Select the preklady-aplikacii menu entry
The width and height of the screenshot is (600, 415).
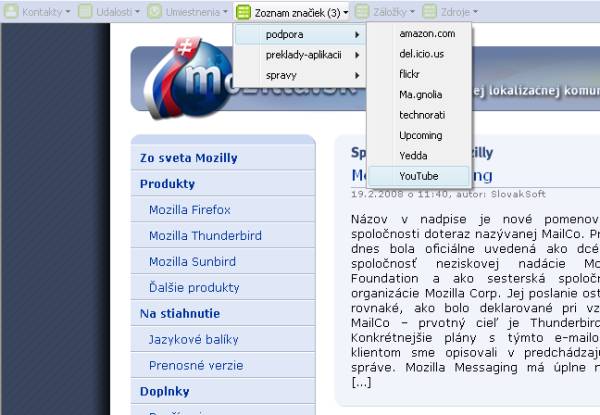coord(299,55)
